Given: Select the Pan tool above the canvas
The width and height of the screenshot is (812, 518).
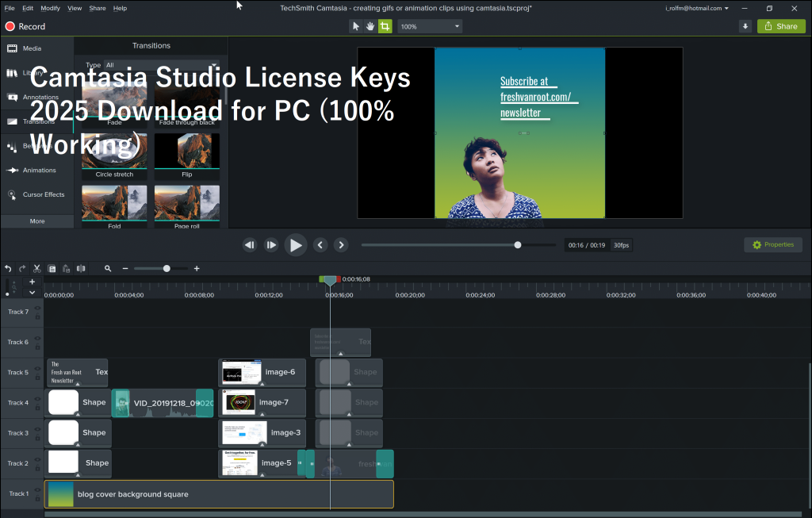Looking at the screenshot, I should [x=370, y=26].
